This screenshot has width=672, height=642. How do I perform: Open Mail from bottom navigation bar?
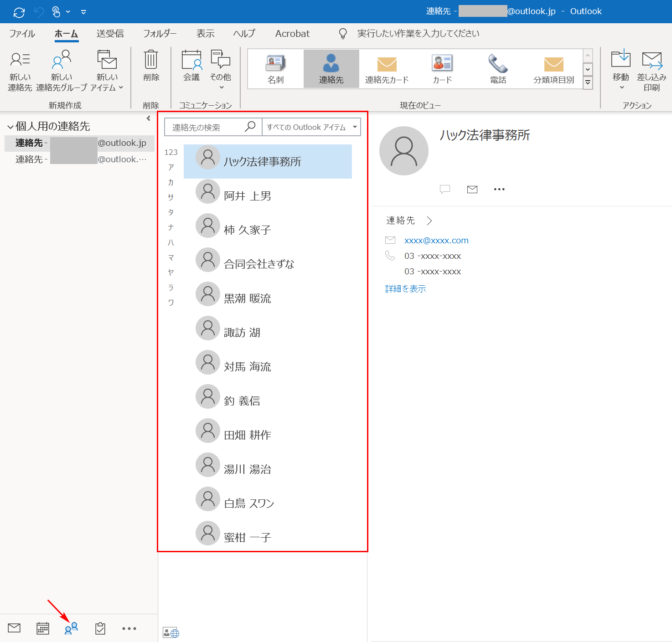[14, 628]
